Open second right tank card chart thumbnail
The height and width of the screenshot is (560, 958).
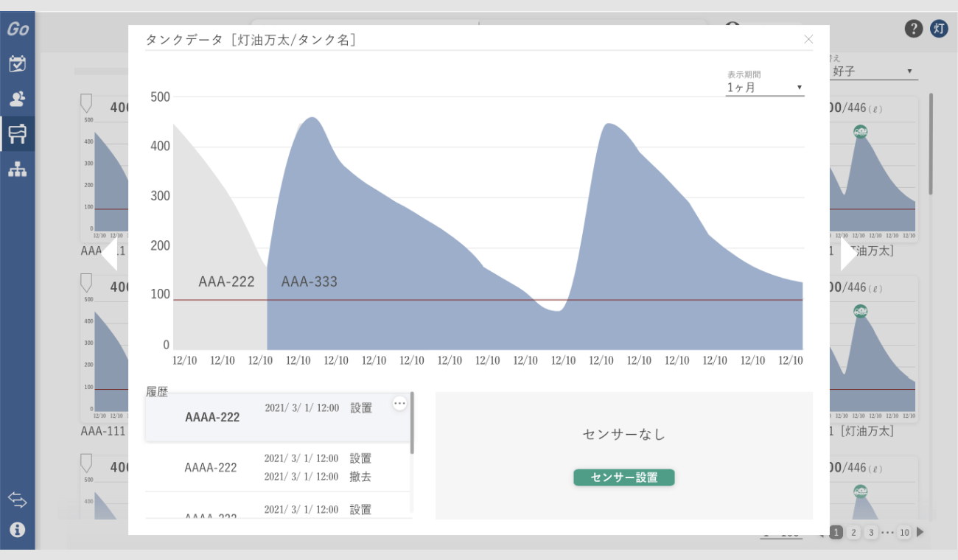(x=873, y=357)
